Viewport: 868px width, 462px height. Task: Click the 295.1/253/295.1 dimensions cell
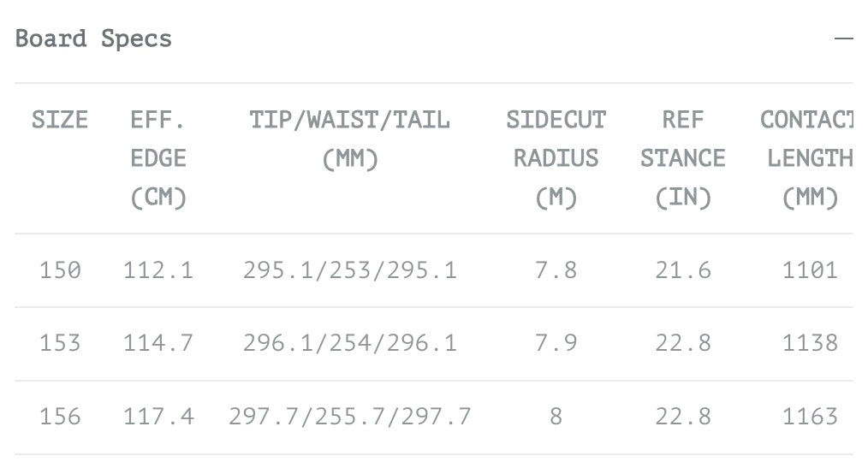[349, 270]
